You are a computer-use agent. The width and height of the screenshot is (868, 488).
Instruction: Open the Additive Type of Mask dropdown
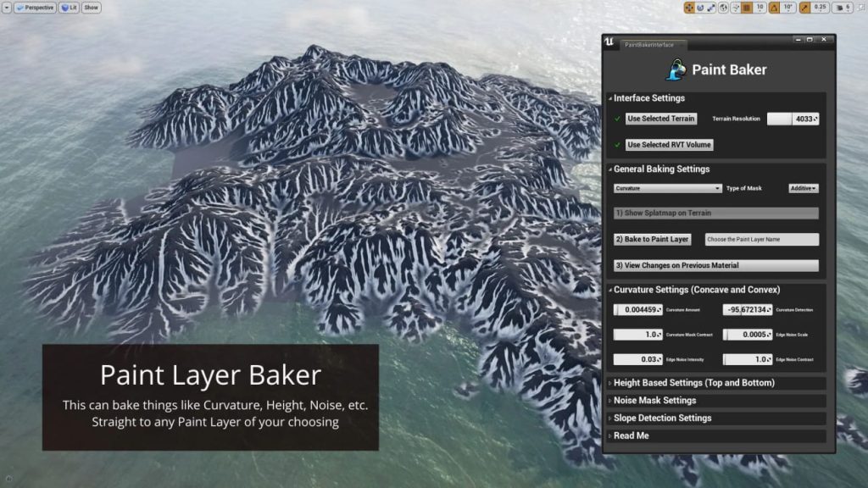tap(802, 188)
